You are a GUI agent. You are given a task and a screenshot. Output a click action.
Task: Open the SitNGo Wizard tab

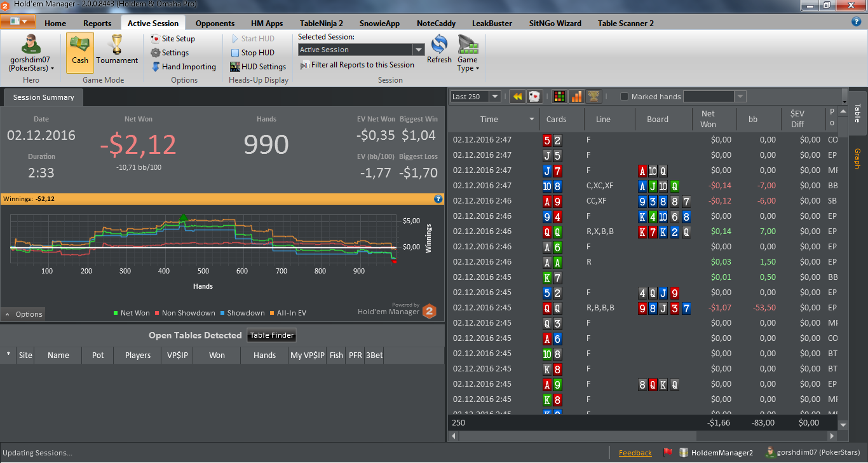click(555, 24)
